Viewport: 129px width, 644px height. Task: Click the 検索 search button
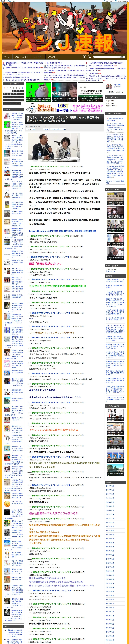(121, 57)
